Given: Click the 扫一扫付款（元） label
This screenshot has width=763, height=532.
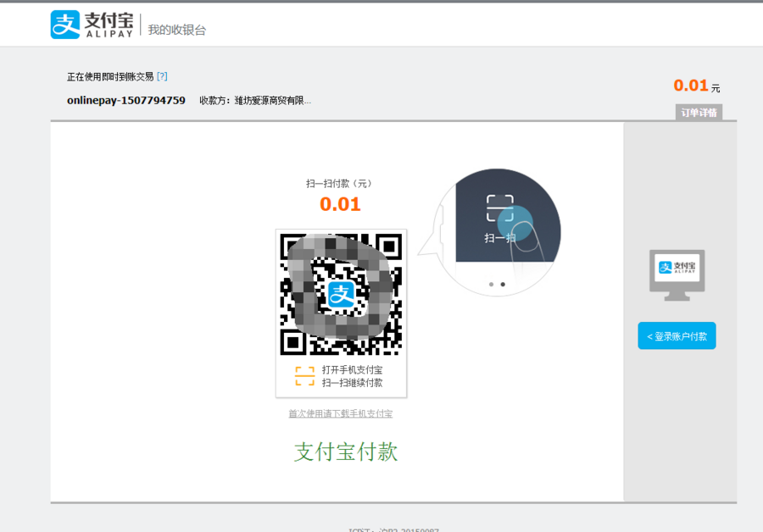Looking at the screenshot, I should 340,183.
